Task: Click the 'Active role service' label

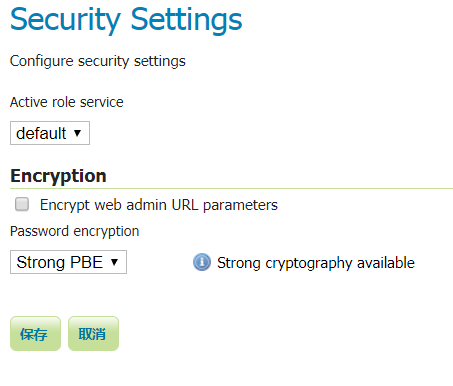Action: [x=67, y=102]
